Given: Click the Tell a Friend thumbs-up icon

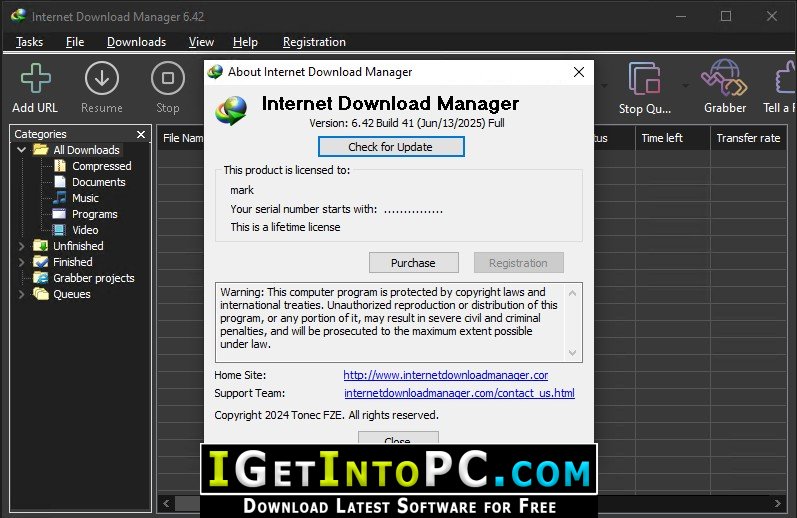Looking at the screenshot, I should (786, 77).
